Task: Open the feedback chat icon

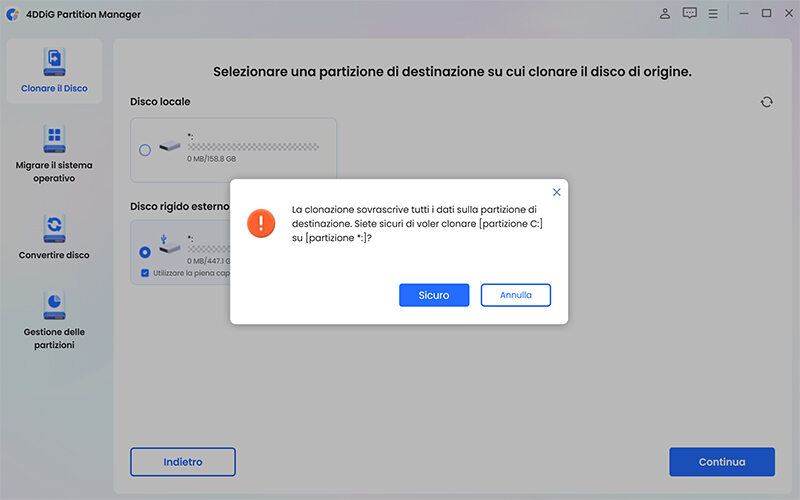Action: [689, 14]
